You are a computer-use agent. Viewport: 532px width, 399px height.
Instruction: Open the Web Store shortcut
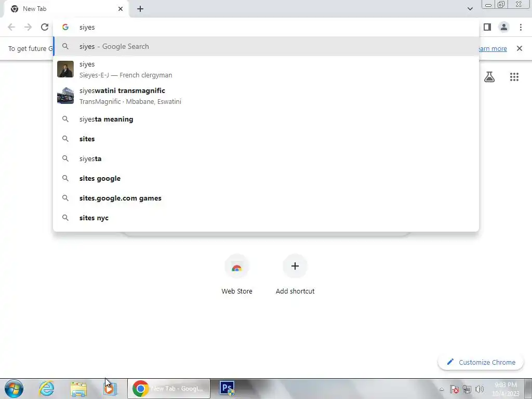(237, 275)
